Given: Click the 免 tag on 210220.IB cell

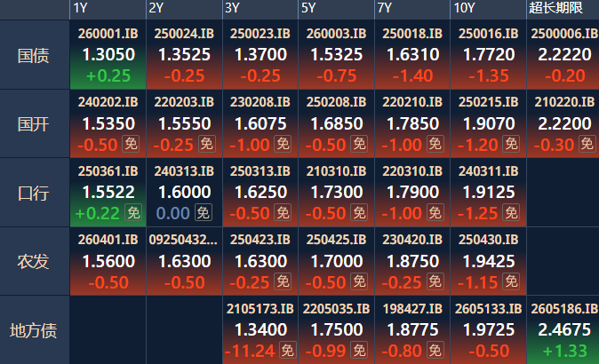Looking at the screenshot, I should [x=586, y=144].
